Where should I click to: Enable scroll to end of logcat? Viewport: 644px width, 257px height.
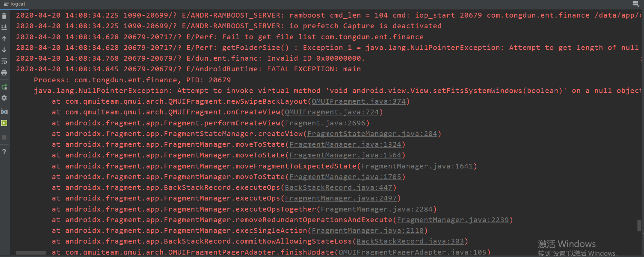click(4, 27)
